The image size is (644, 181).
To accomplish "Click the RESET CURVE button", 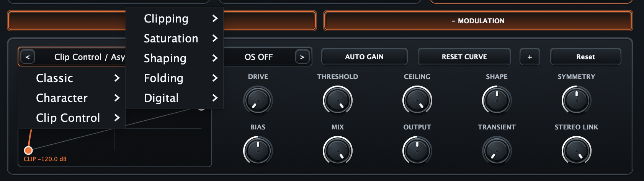I will [x=464, y=57].
